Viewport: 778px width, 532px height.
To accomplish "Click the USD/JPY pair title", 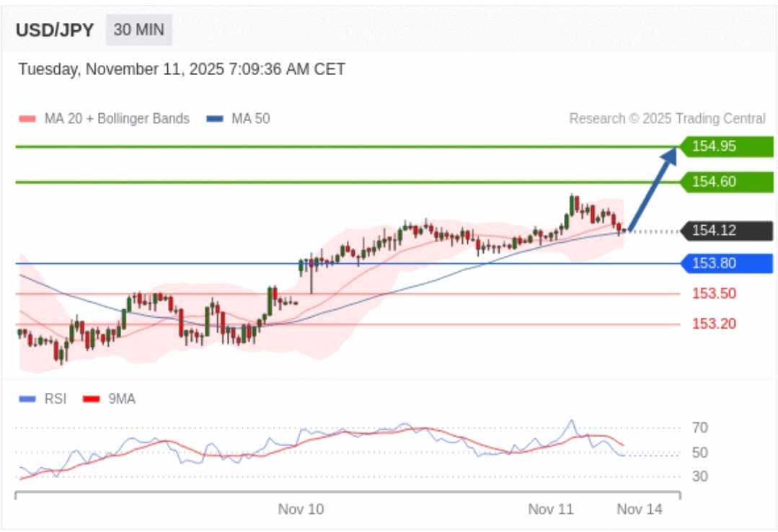I will pos(55,30).
